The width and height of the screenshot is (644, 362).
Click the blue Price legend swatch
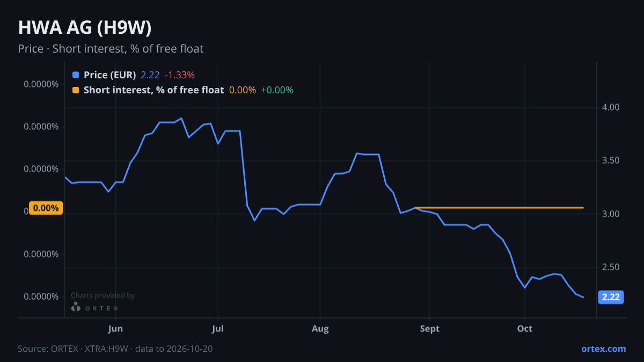click(75, 75)
